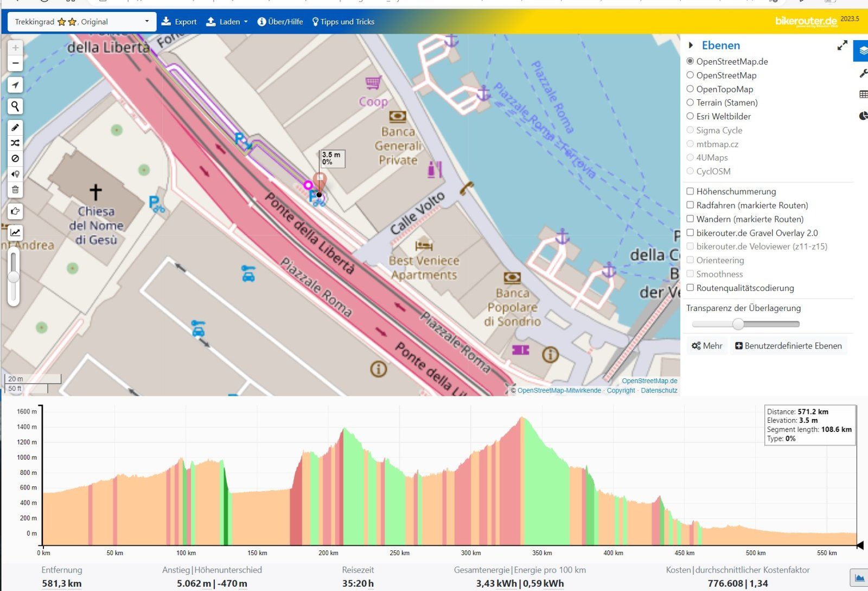Zoom out the map with minus button
This screenshot has height=591, width=868.
(x=15, y=63)
